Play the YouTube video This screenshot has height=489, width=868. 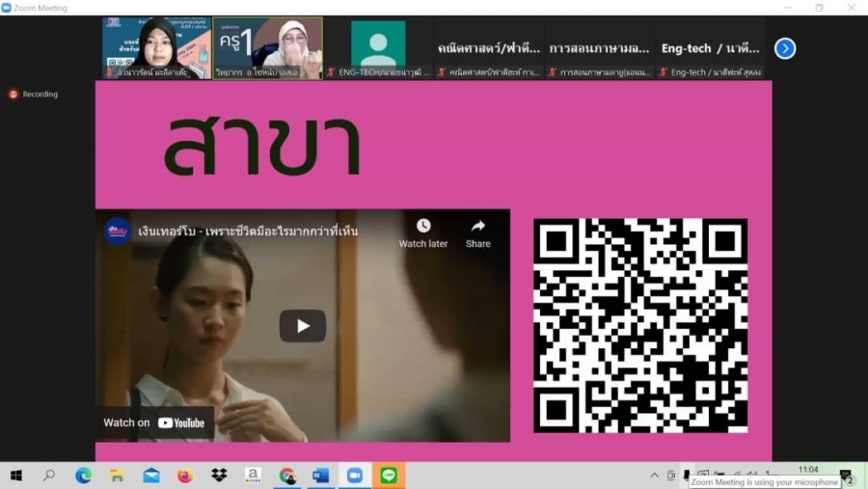point(302,326)
